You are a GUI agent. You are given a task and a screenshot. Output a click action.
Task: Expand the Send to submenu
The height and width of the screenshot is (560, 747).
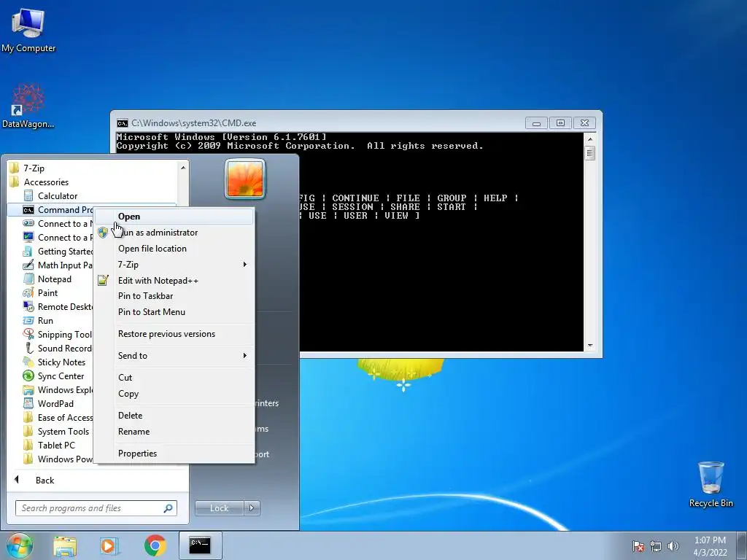174,356
